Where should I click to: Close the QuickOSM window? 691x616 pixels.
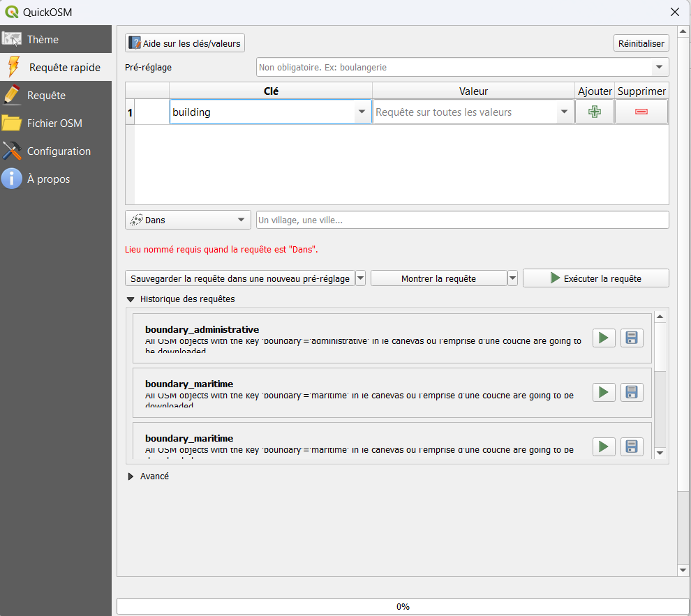click(x=674, y=12)
